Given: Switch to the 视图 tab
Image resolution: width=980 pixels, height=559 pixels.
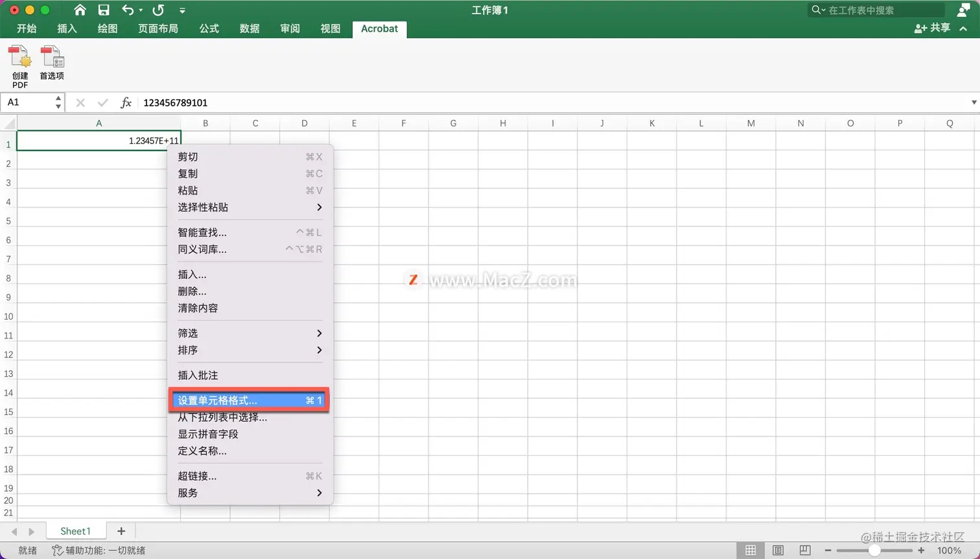Looking at the screenshot, I should tap(330, 29).
